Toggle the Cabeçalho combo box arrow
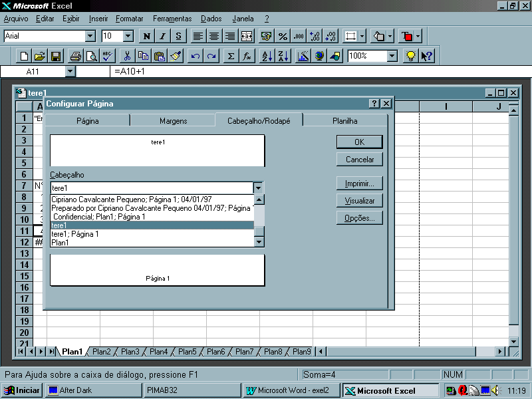Image resolution: width=532 pixels, height=399 pixels. (258, 188)
